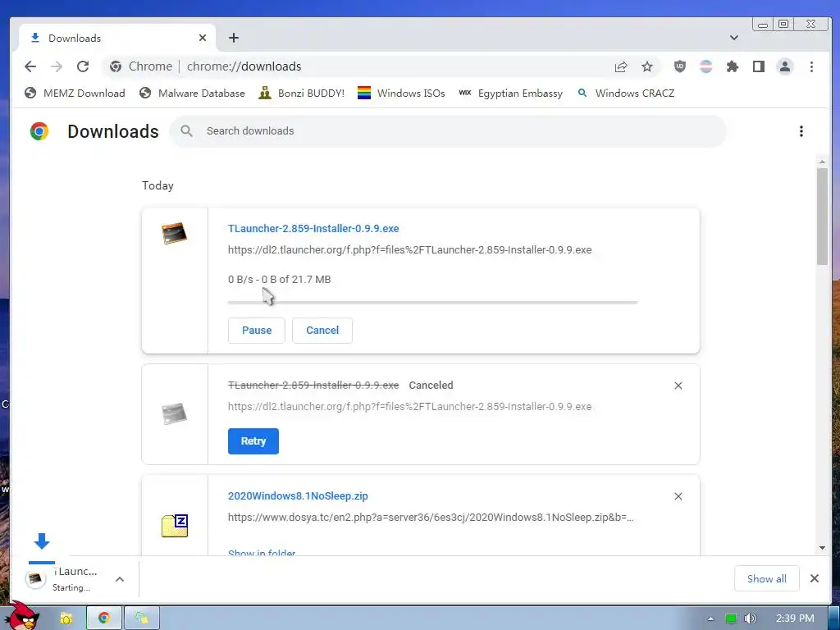Click the zip file icon for 2020Windows8.1NoSleep
This screenshot has width=840, height=630.
(175, 526)
